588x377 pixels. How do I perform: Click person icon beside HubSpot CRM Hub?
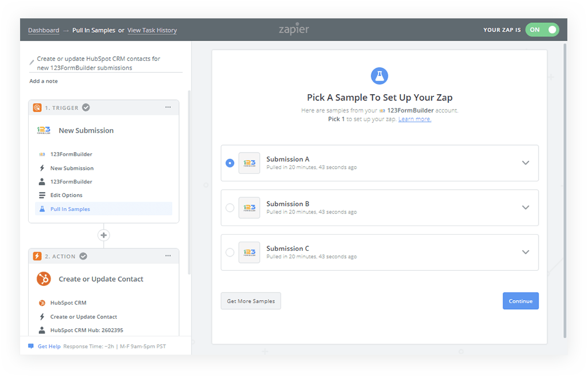[42, 330]
